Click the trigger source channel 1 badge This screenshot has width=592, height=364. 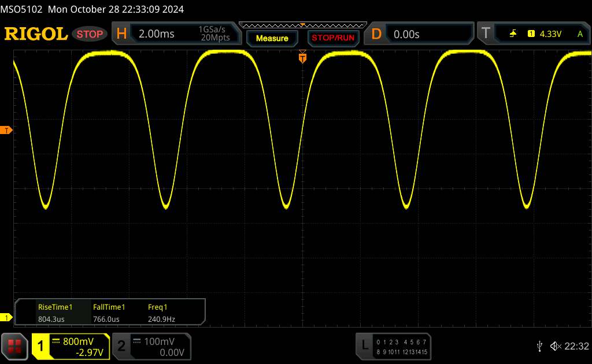(x=531, y=34)
